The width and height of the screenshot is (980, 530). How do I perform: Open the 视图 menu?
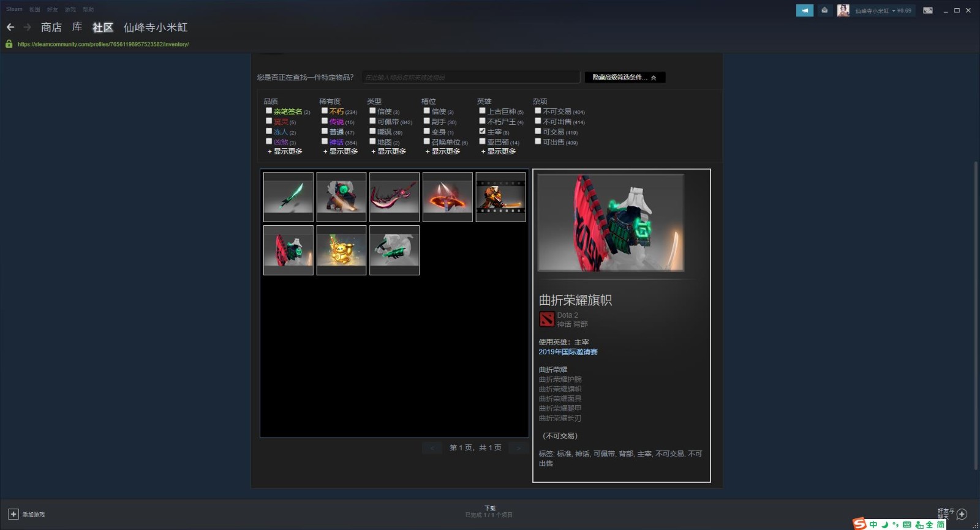[x=35, y=9]
